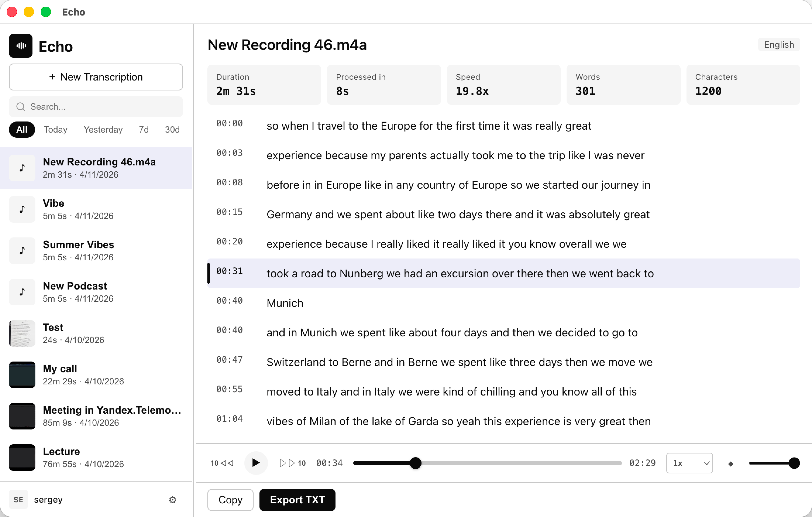812x517 pixels.
Task: Copy the transcript text
Action: pyautogui.click(x=230, y=500)
